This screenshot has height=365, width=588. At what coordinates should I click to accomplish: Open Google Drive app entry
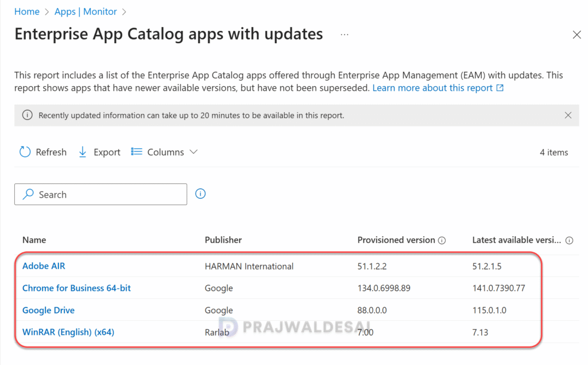[48, 310]
